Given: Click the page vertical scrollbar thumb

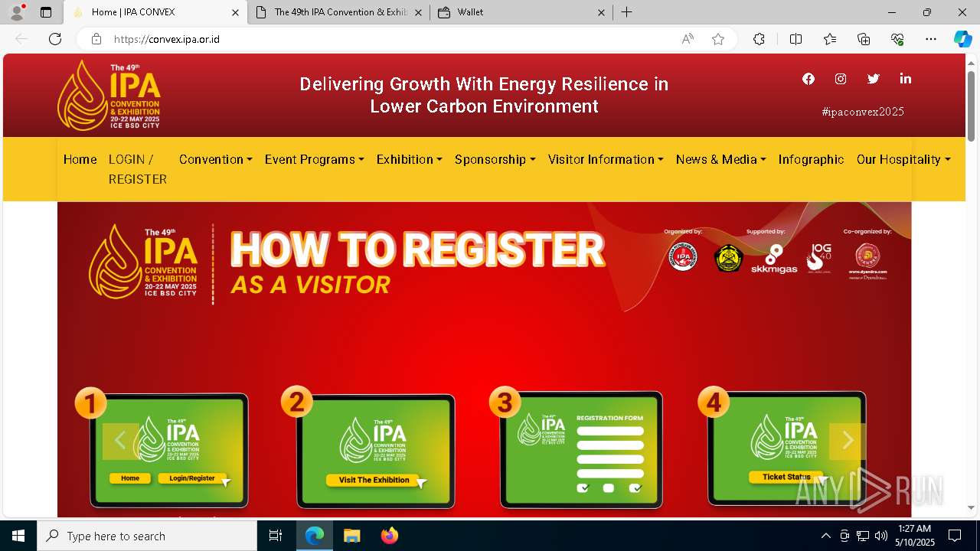Looking at the screenshot, I should (x=972, y=105).
